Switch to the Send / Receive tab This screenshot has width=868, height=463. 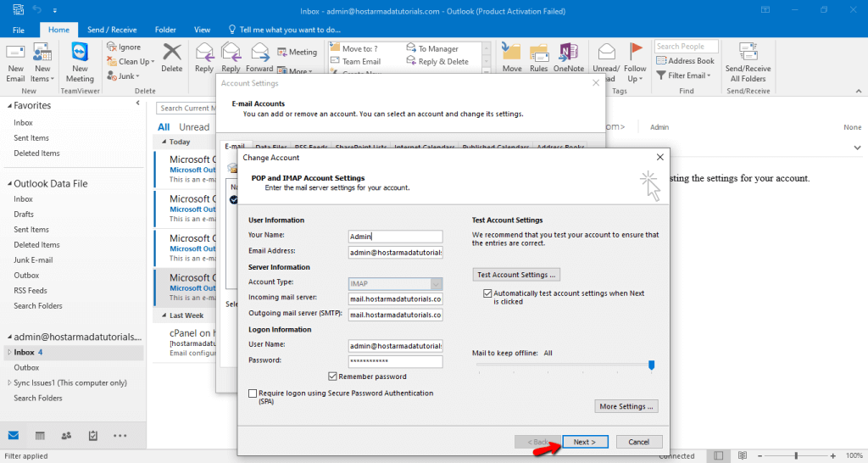point(112,30)
